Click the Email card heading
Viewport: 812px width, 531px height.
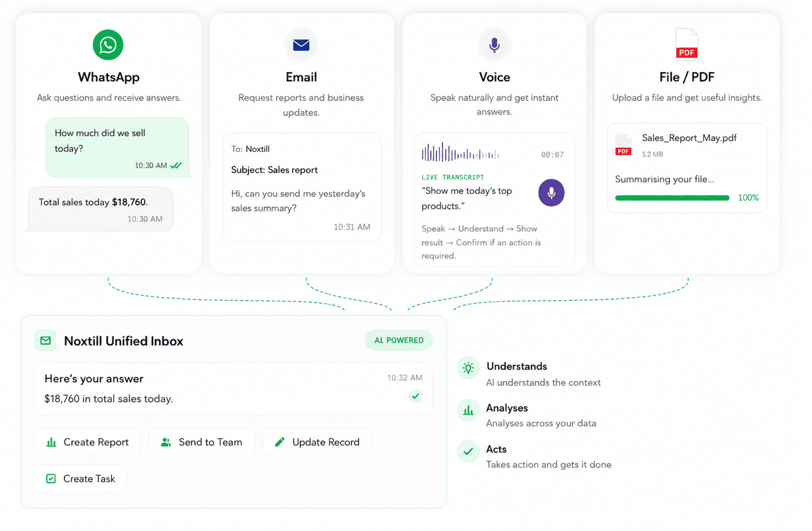point(301,78)
